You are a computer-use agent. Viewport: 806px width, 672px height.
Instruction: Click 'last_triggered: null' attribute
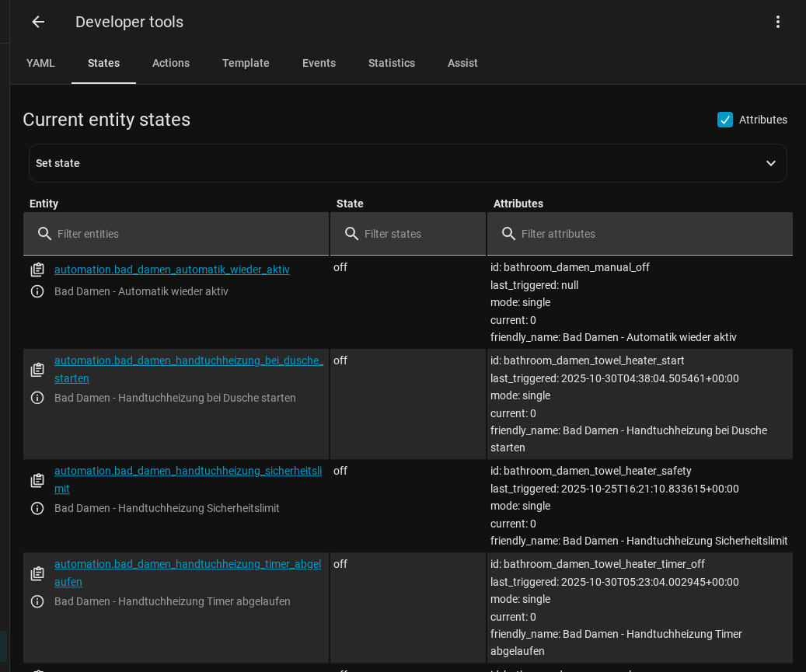[x=534, y=285]
